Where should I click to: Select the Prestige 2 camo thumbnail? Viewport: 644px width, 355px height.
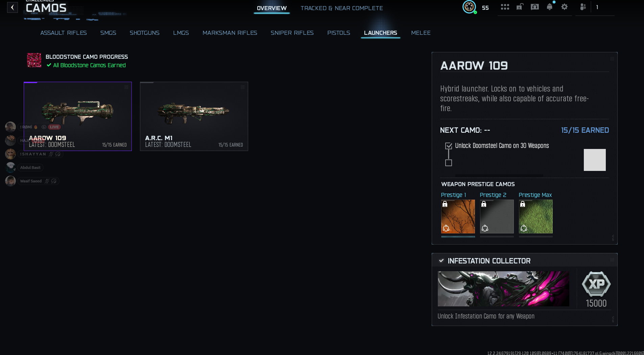pos(497,217)
